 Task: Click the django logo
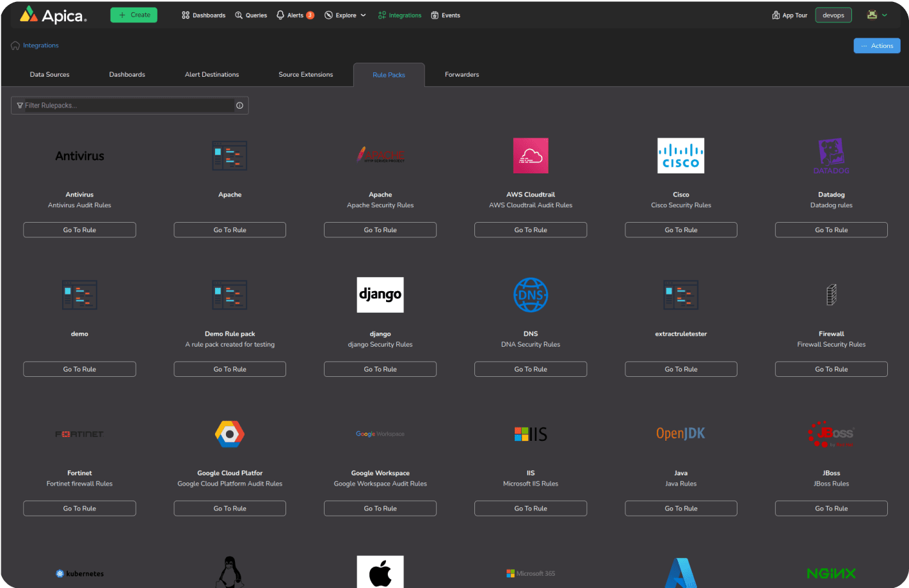[x=380, y=295]
